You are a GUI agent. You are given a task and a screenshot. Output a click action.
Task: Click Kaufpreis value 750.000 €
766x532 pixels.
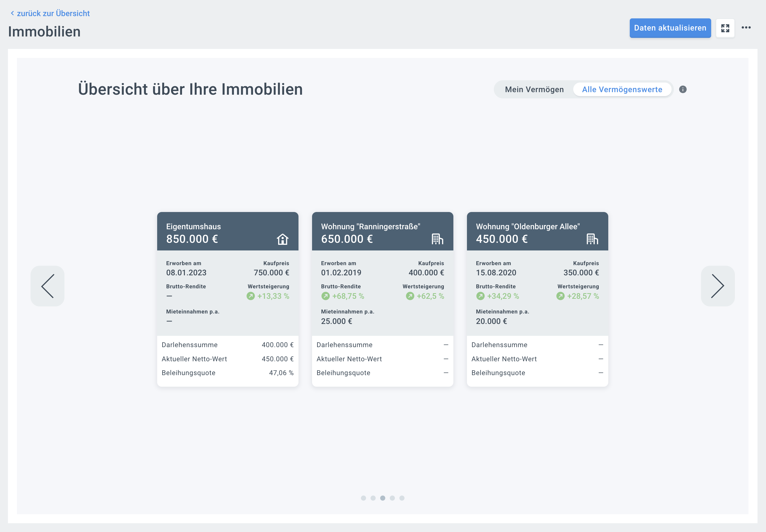point(271,273)
